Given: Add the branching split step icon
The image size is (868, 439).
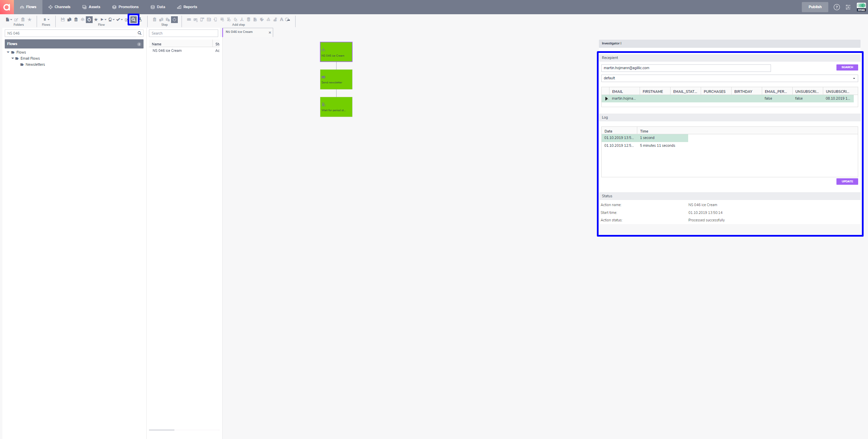Looking at the screenshot, I should pyautogui.click(x=242, y=20).
